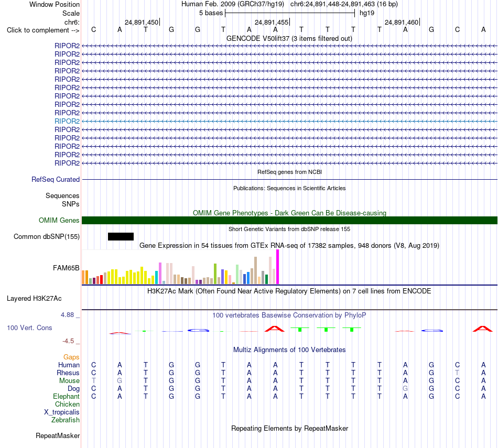The height and width of the screenshot is (448, 498).
Task: Select the Mouse alignment row label
Action: (x=69, y=381)
